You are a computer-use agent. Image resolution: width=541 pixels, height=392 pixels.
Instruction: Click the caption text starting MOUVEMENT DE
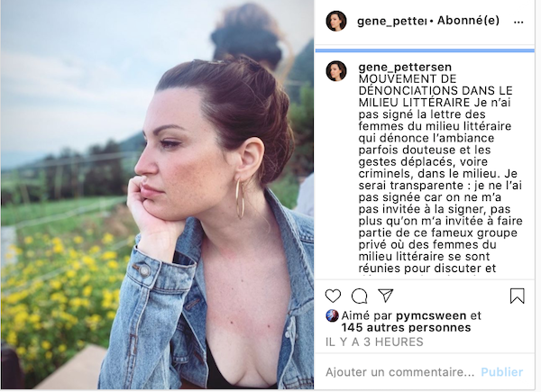440,173
